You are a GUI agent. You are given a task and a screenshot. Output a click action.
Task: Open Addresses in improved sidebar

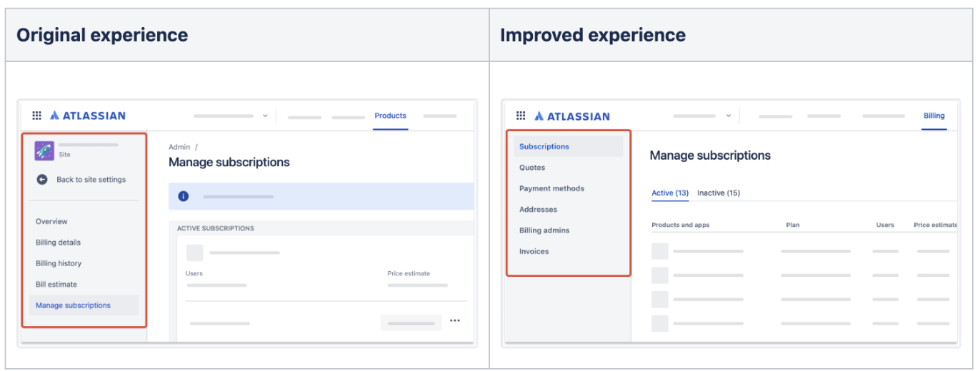point(538,210)
